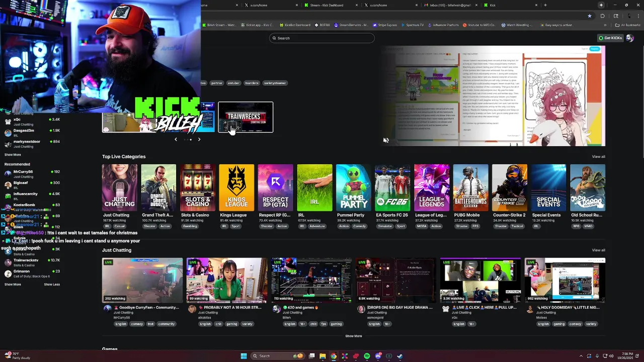Open File Explorer from taskbar
The width and height of the screenshot is (644, 362).
[323, 356]
